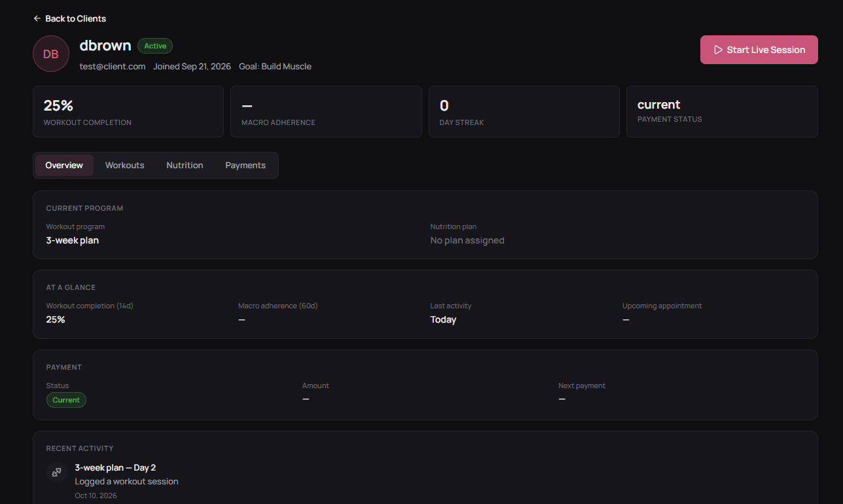Click No plan assigned under Nutrition plan
This screenshot has height=504, width=843.
tap(467, 240)
